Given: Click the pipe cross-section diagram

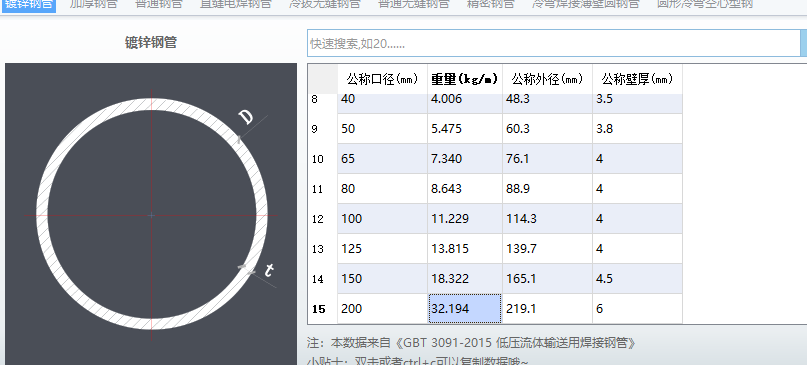Looking at the screenshot, I should [x=151, y=214].
